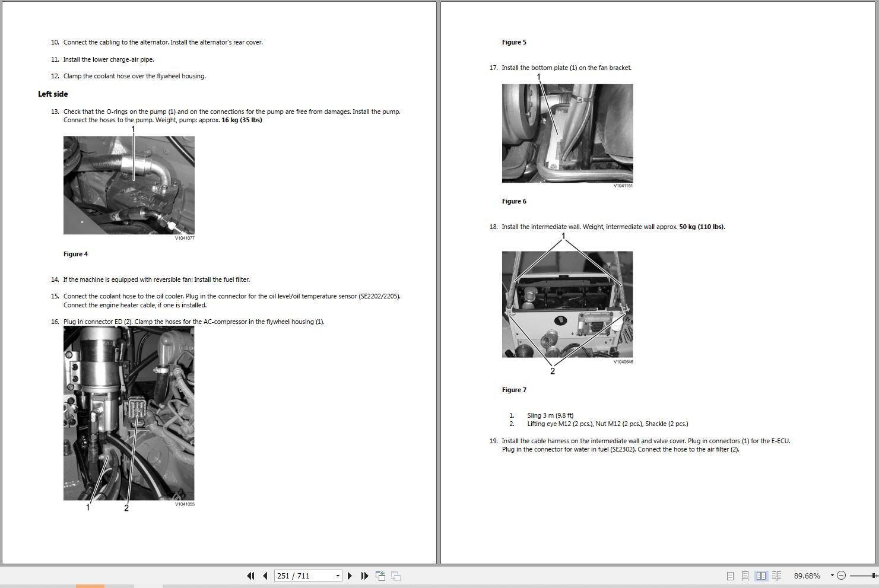Image resolution: width=879 pixels, height=588 pixels.
Task: Open the page number dropdown
Action: (337, 576)
